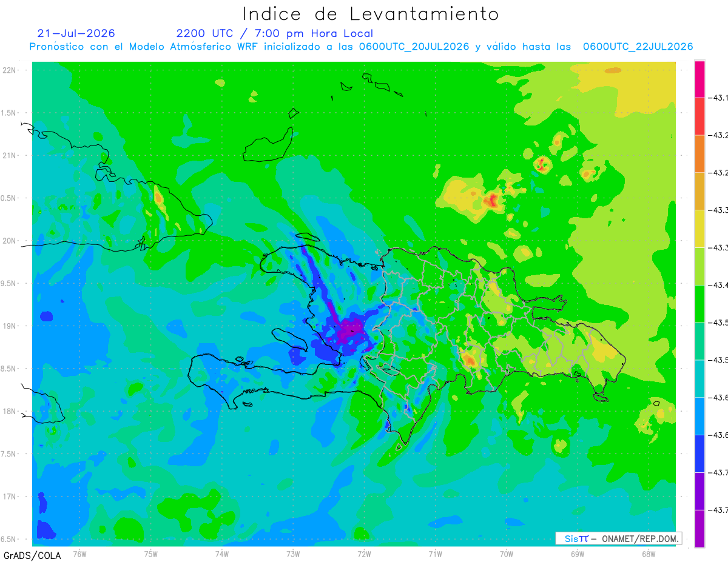728x562 pixels.
Task: Click the Pronóstico con el Modelo Atmosférico WRF line
Action: point(361,47)
